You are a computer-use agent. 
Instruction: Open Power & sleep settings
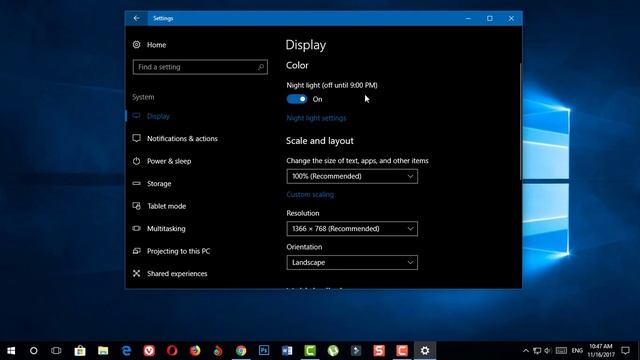[162, 161]
